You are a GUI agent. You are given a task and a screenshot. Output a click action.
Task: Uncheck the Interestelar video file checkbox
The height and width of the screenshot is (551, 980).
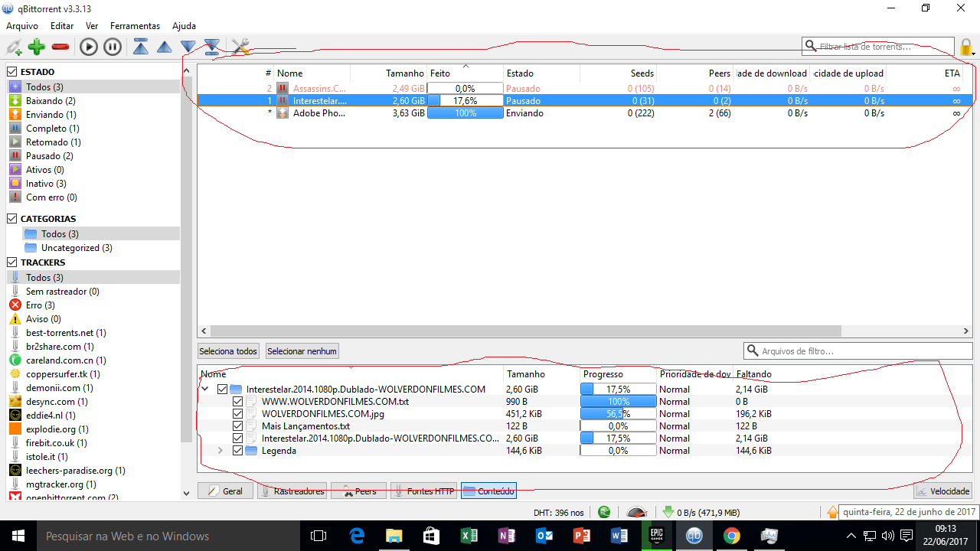pyautogui.click(x=237, y=439)
